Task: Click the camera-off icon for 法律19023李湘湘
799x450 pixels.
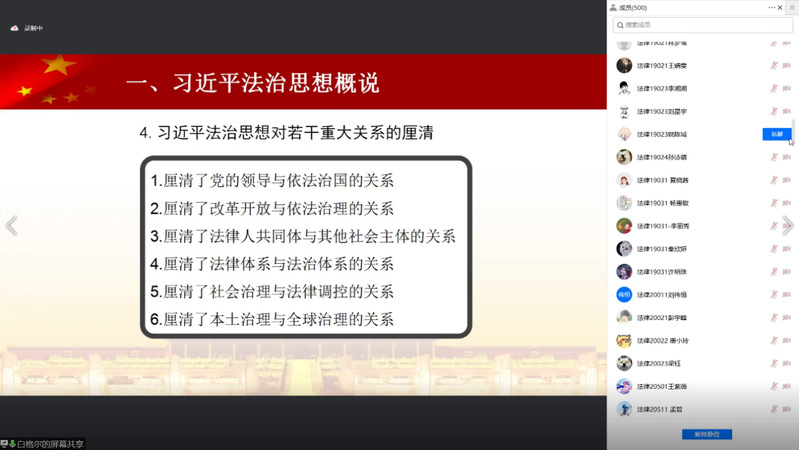Action: coord(787,89)
